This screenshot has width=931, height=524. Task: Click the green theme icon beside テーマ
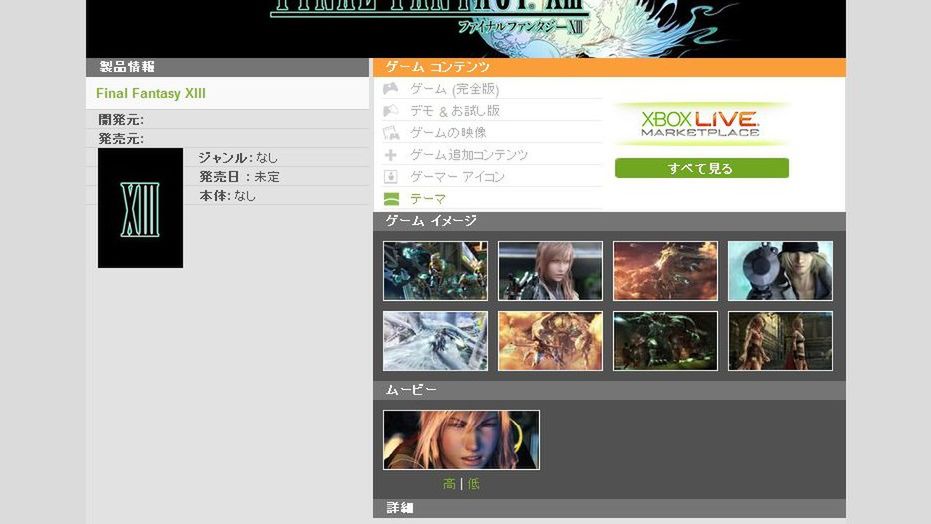(x=391, y=199)
